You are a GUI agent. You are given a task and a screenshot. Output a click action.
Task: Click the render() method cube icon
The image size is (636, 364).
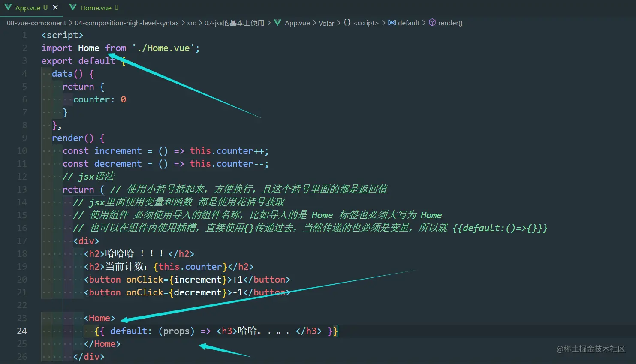coord(432,22)
